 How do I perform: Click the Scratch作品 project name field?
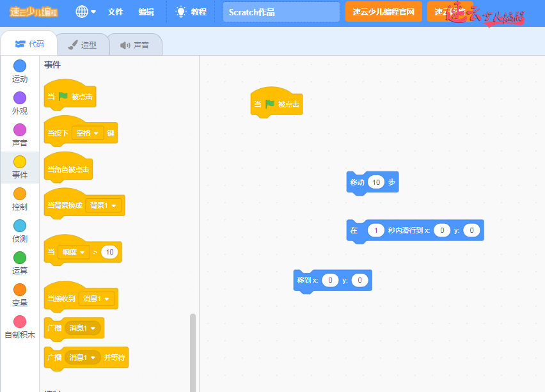(281, 12)
